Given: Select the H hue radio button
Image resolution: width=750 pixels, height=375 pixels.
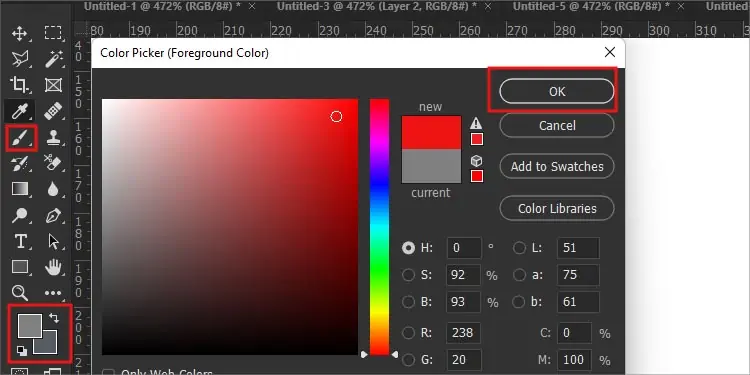Looking at the screenshot, I should tap(408, 248).
